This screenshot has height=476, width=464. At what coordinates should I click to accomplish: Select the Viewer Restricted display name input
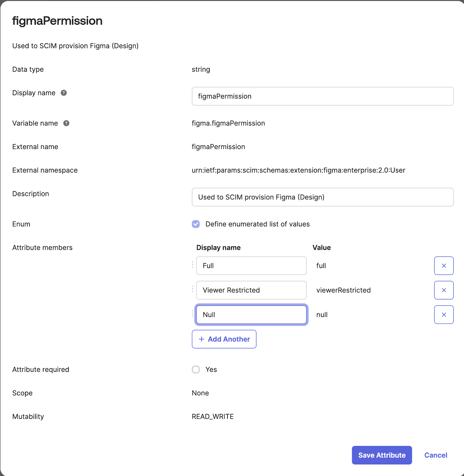(251, 290)
